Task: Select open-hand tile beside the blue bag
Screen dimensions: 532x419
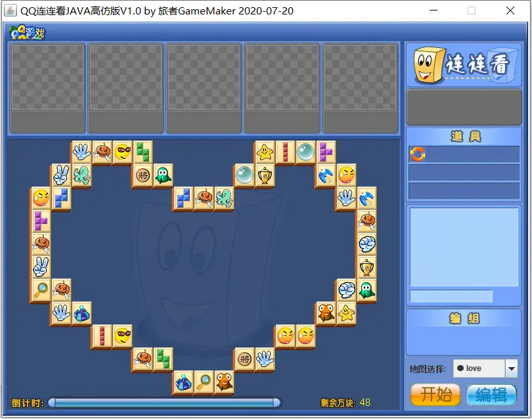Action: coord(61,313)
